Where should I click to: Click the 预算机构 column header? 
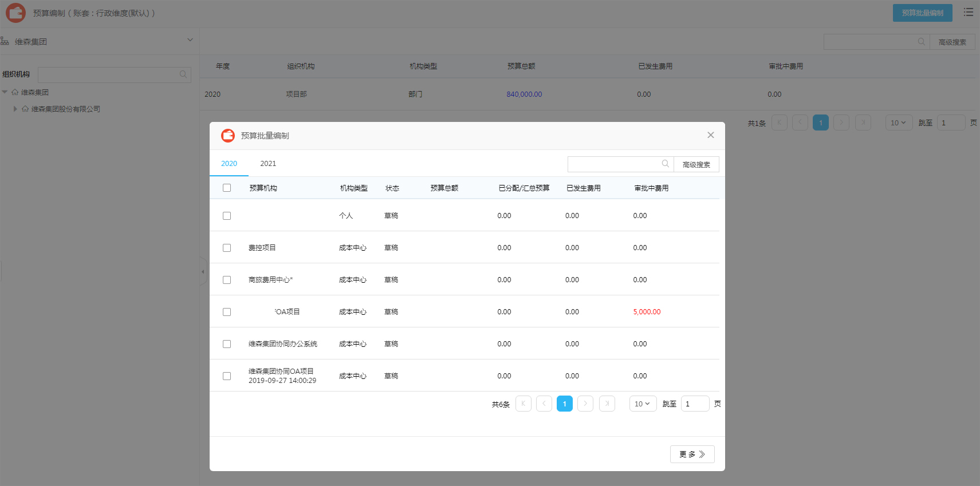click(x=263, y=188)
